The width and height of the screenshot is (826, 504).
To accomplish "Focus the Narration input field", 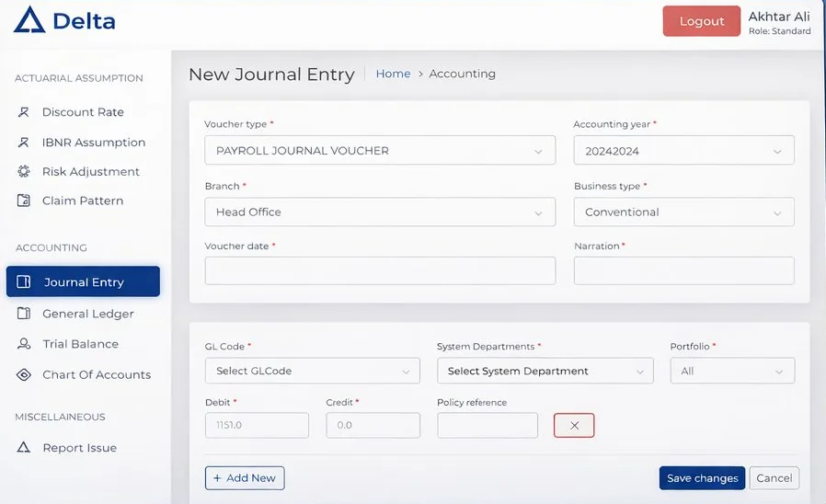I will point(683,270).
